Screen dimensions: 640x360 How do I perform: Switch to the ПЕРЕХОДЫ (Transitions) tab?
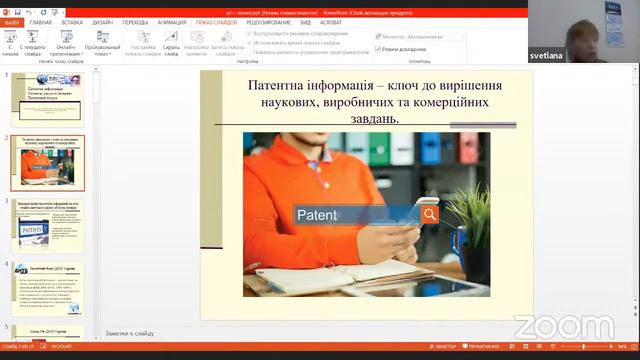coord(135,22)
